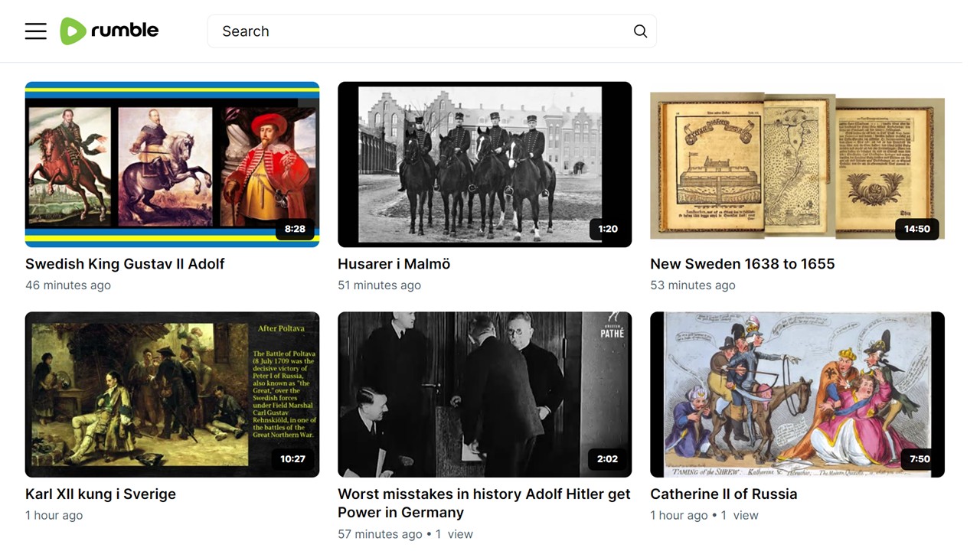Click the 7:50 duration badge
This screenshot has height=551, width=980.
click(920, 459)
